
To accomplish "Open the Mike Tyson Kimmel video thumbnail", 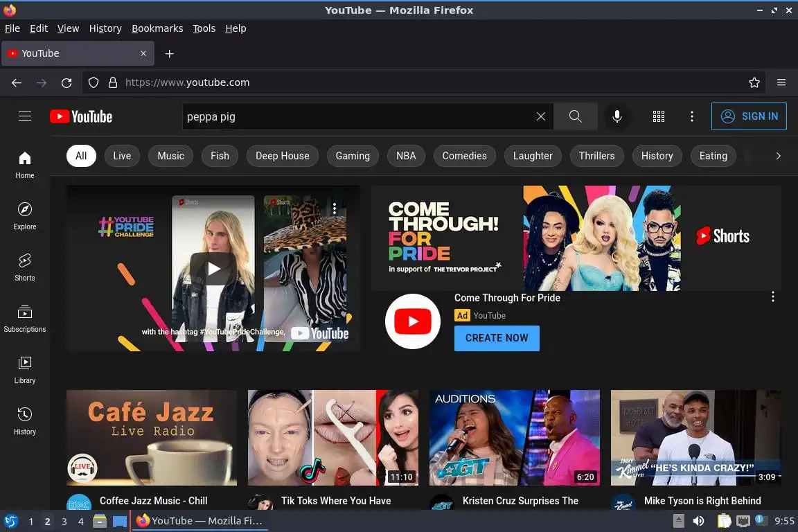I will coord(696,438).
